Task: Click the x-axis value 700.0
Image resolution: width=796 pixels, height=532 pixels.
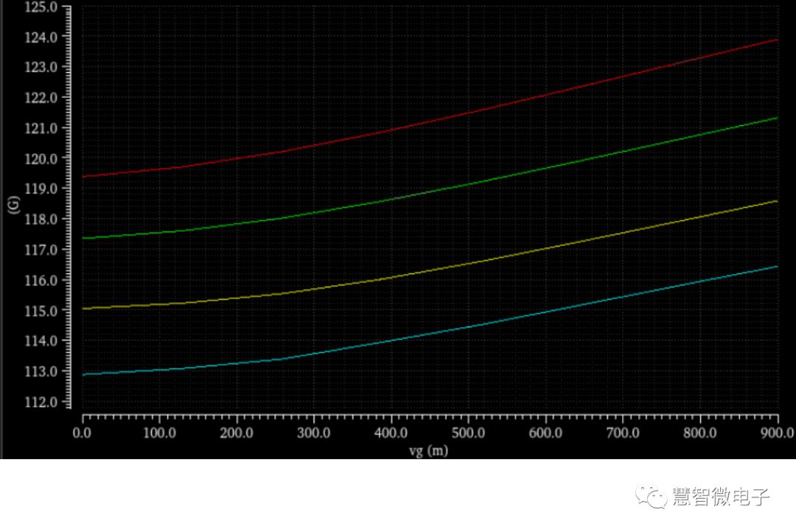Action: 623,433
